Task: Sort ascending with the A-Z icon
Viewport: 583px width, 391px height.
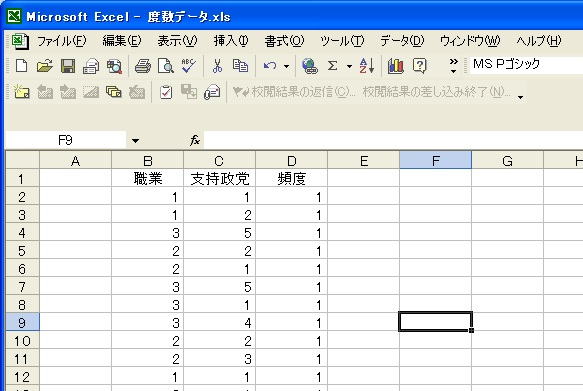Action: (366, 66)
